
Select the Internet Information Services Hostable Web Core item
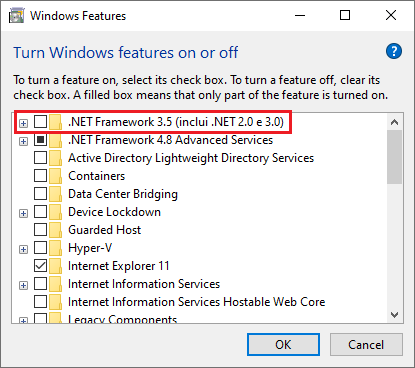click(x=196, y=302)
